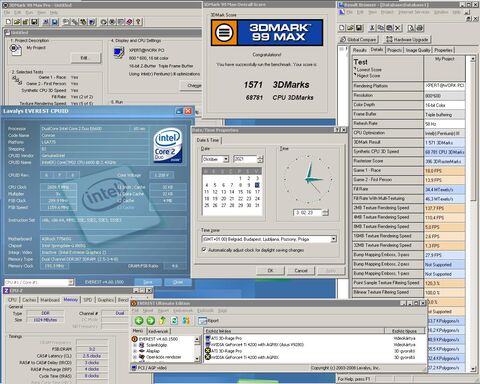Image resolution: width=480 pixels, height=384 pixels.
Task: Click the Paste icon in Result Browser toolbar
Action: coord(389,28)
